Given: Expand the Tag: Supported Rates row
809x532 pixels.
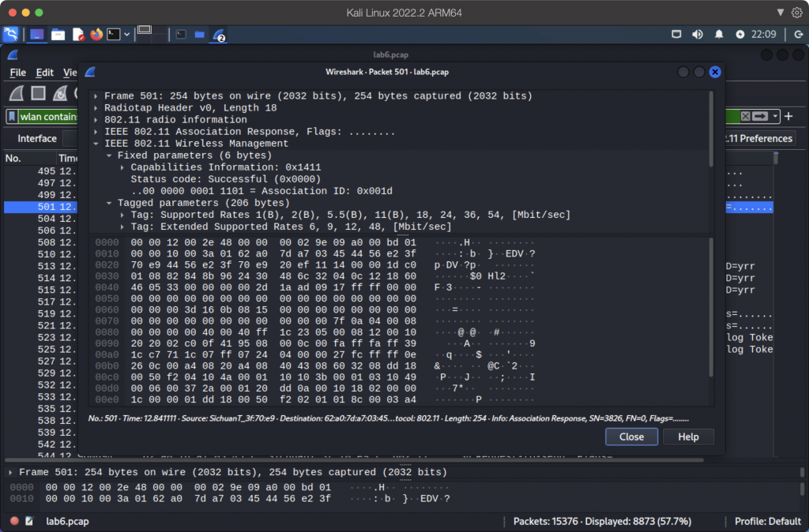Looking at the screenshot, I should pos(122,215).
